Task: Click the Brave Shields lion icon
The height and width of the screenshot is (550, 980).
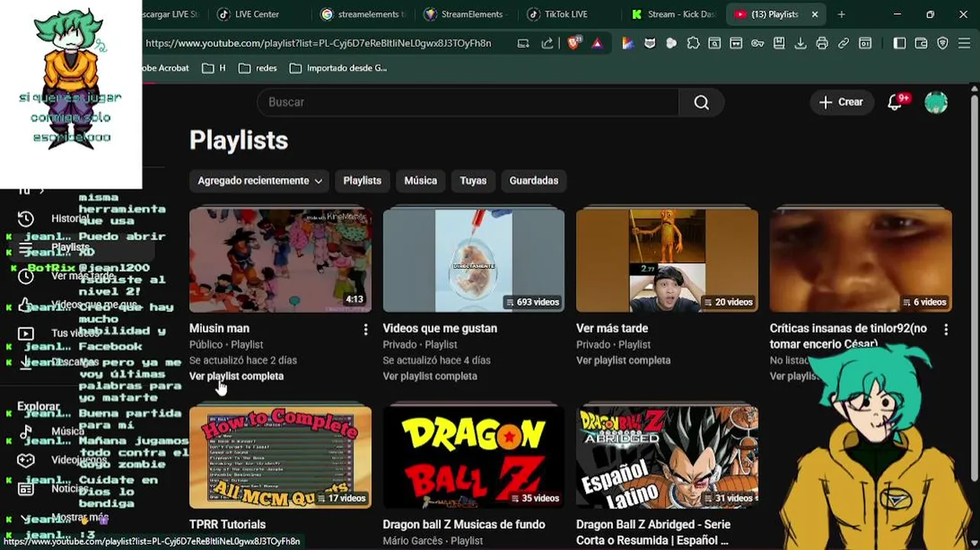Action: [574, 44]
